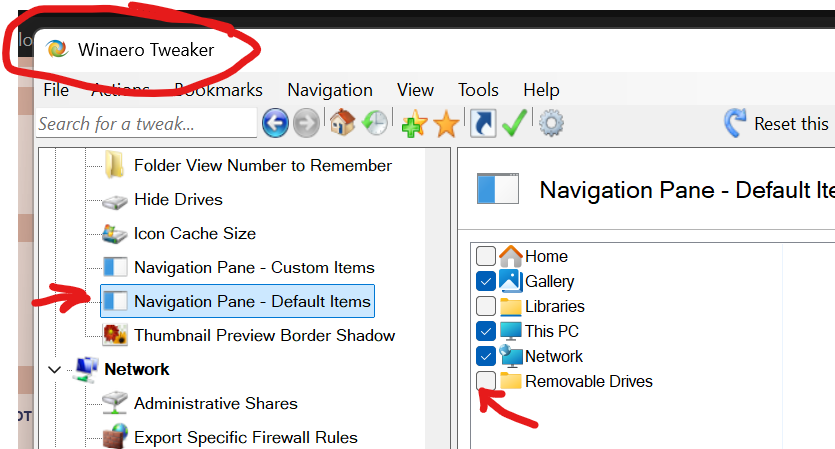The width and height of the screenshot is (835, 449).
Task: Click the 'This PC' label
Action: pos(552,331)
